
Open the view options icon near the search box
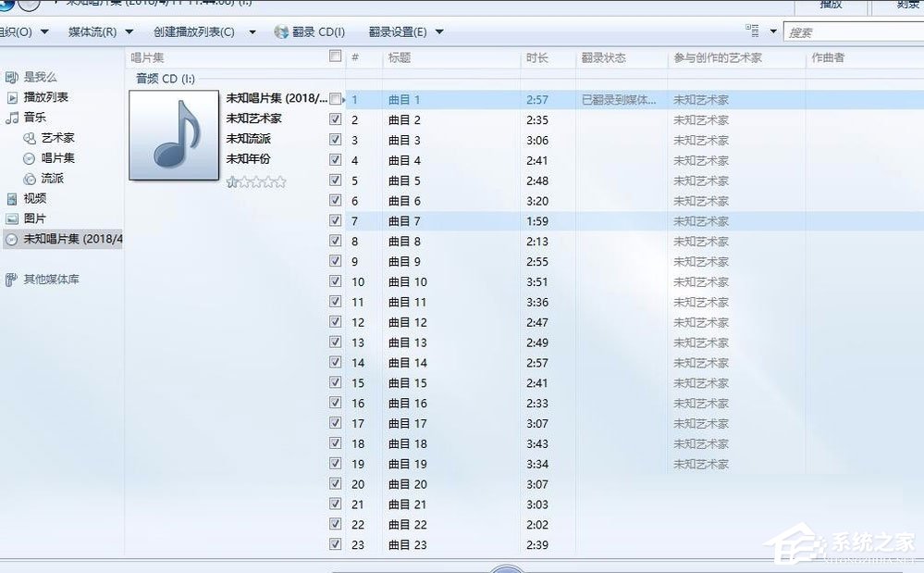pyautogui.click(x=755, y=31)
